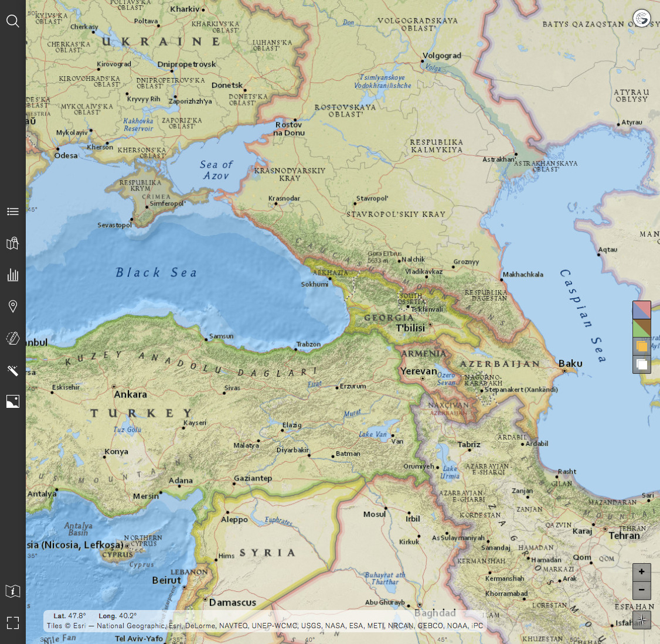Click the T'bilisi capital label

[x=410, y=328]
